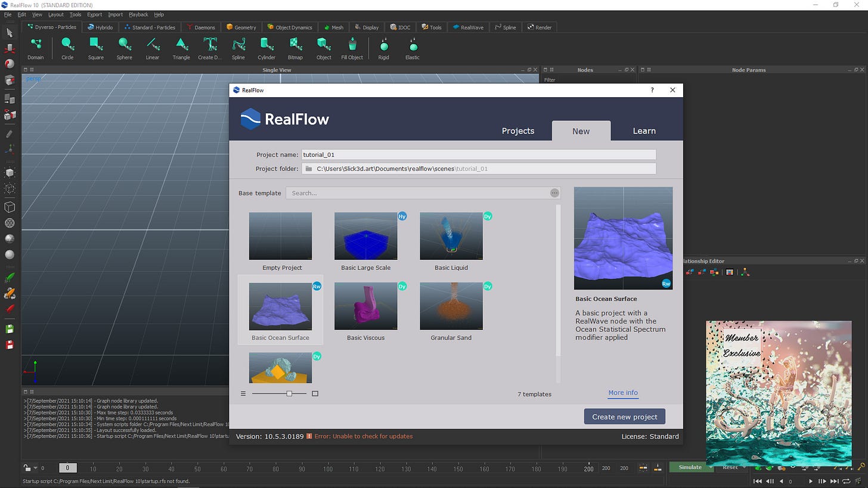Click the Project name field
This screenshot has width=868, height=488.
point(479,154)
